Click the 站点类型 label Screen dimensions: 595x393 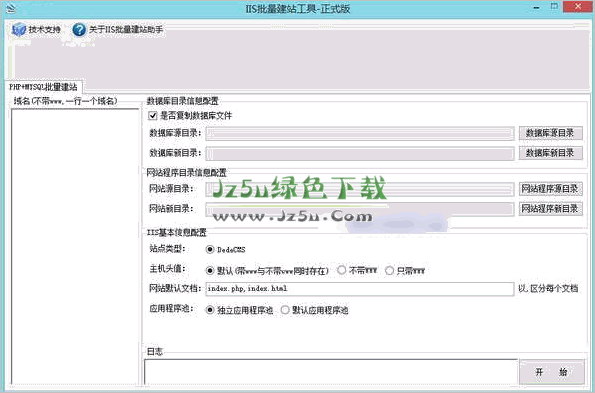(167, 249)
